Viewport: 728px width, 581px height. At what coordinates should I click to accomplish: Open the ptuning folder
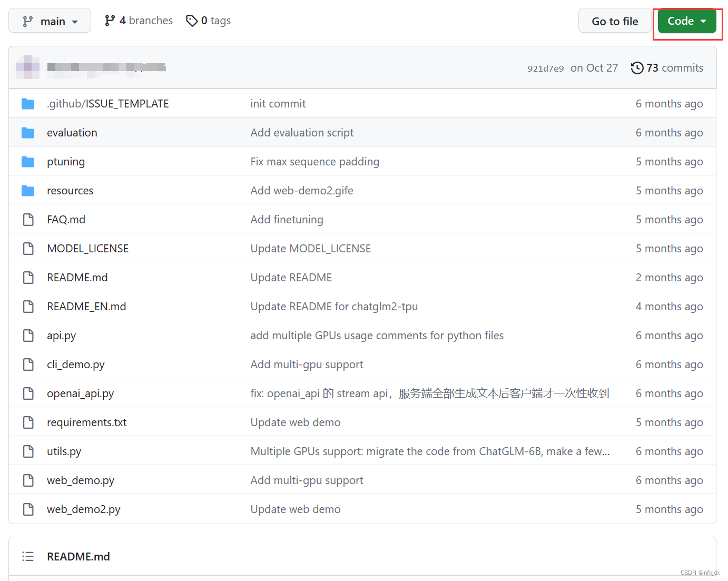pyautogui.click(x=66, y=162)
